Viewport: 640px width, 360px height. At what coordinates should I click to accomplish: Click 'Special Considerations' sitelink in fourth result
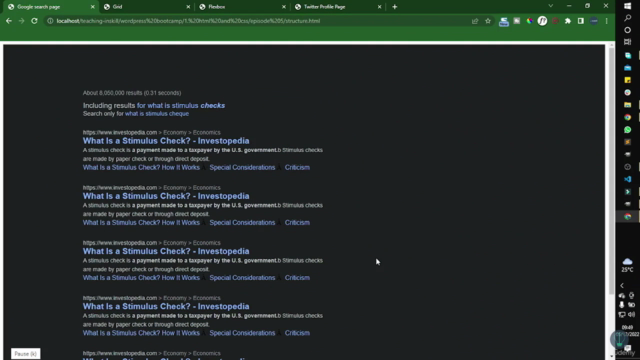coord(242,333)
